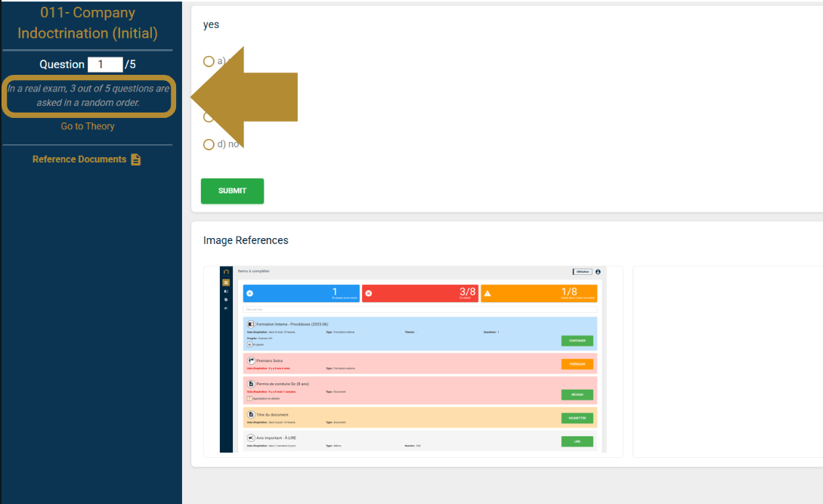Click the X icon in the red 3/8 card

tap(369, 293)
